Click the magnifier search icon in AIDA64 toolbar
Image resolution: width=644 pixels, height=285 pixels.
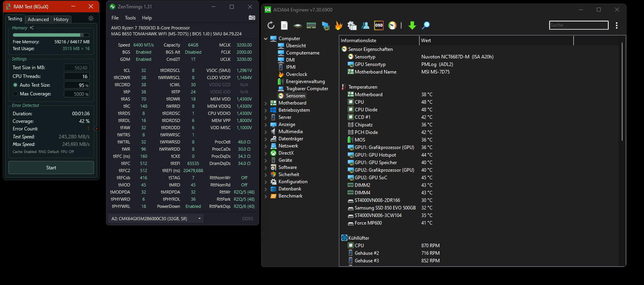click(x=426, y=25)
